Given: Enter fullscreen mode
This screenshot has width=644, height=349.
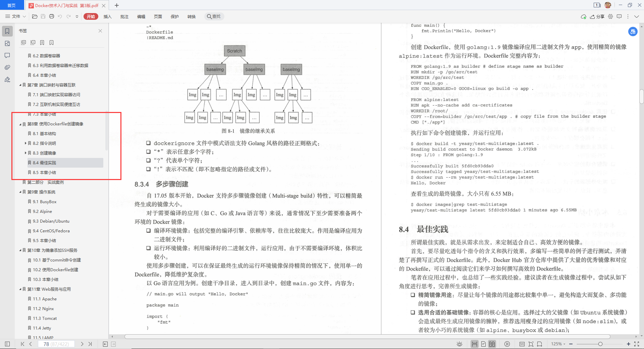Looking at the screenshot, I should coord(637,344).
